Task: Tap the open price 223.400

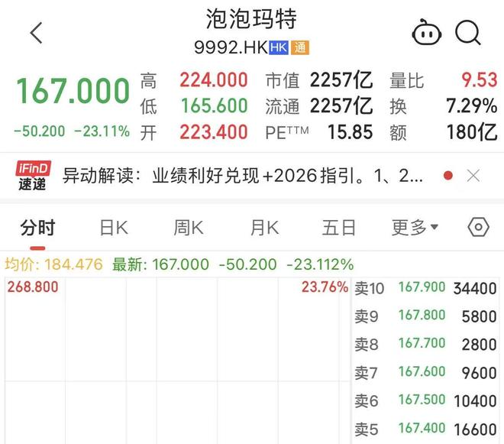Action: 214,132
